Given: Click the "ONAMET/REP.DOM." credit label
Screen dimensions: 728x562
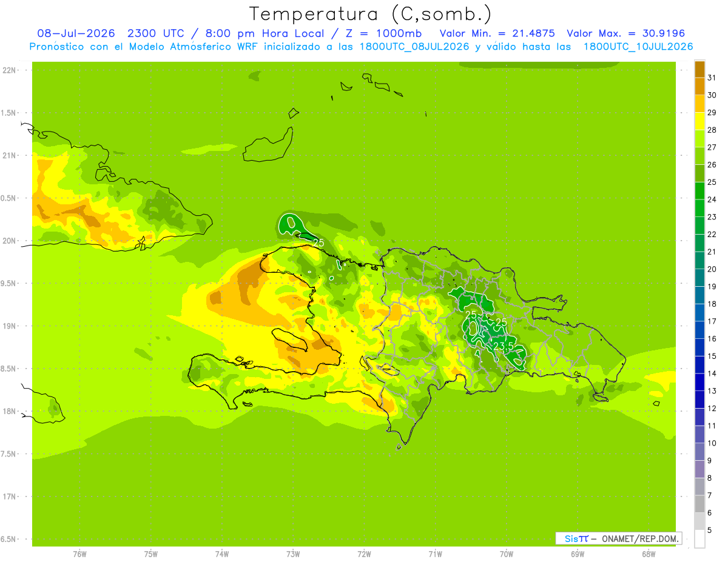Looking at the screenshot, I should click(x=640, y=538).
